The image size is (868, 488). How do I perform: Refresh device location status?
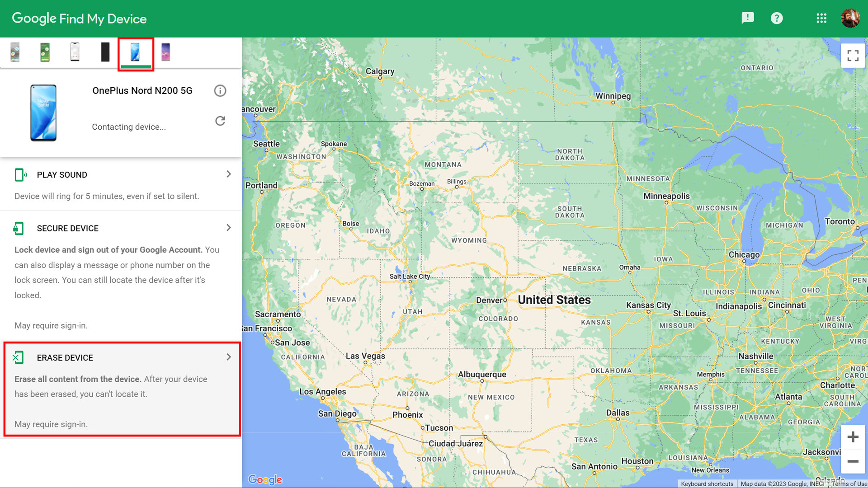220,121
